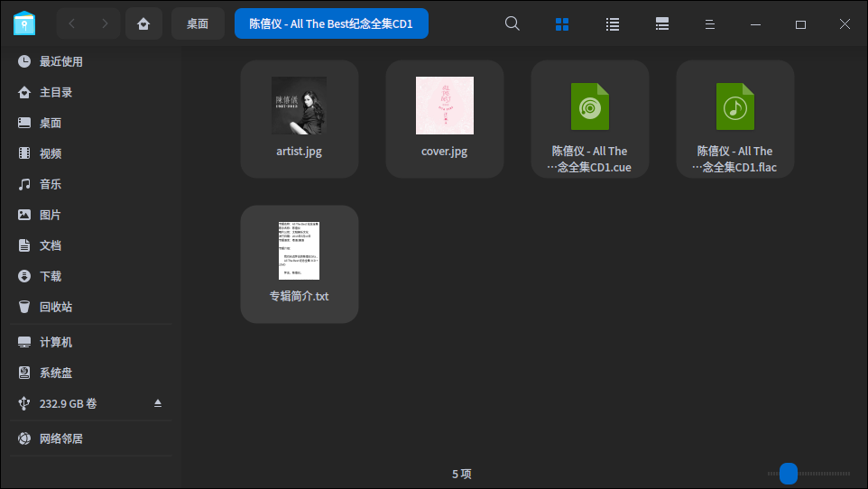Click the 视频 film icon

[x=24, y=153]
